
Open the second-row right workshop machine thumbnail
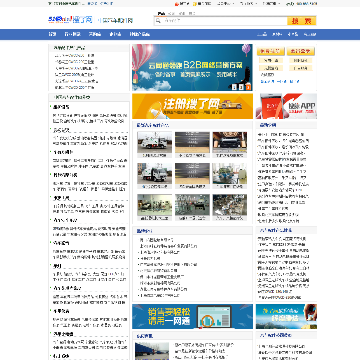click(x=230, y=173)
